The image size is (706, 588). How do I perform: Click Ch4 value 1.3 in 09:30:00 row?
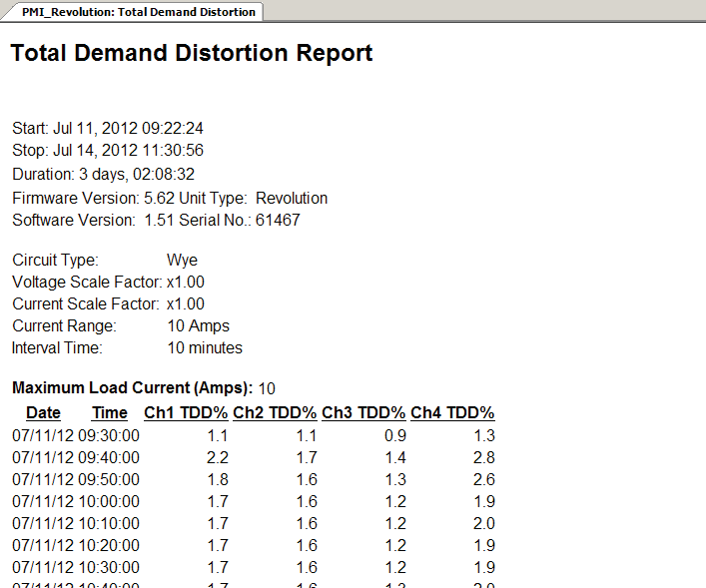click(484, 436)
